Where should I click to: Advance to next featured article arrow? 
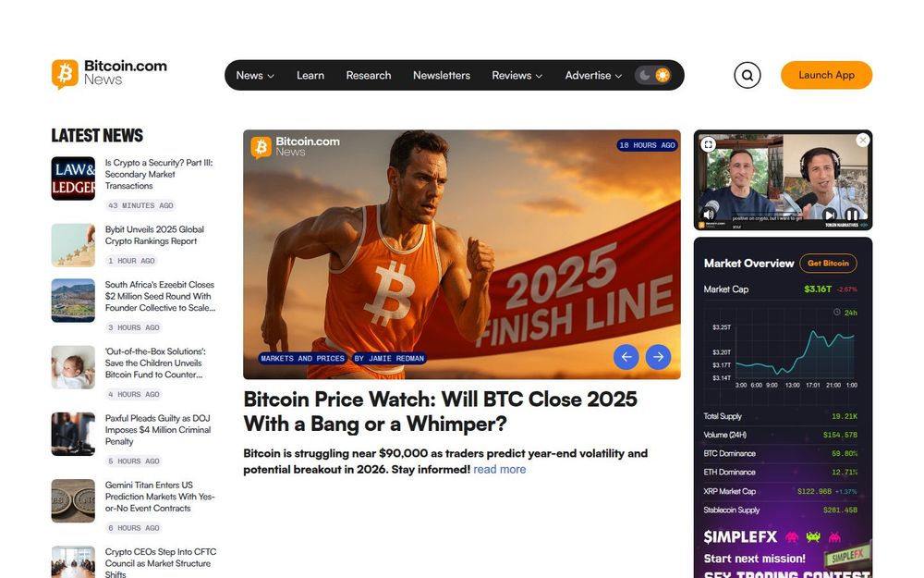[x=658, y=357]
